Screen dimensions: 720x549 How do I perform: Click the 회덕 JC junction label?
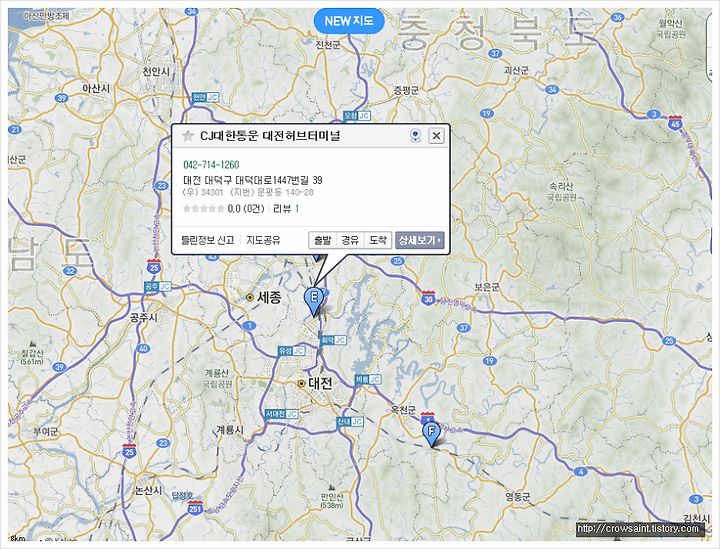[333, 340]
